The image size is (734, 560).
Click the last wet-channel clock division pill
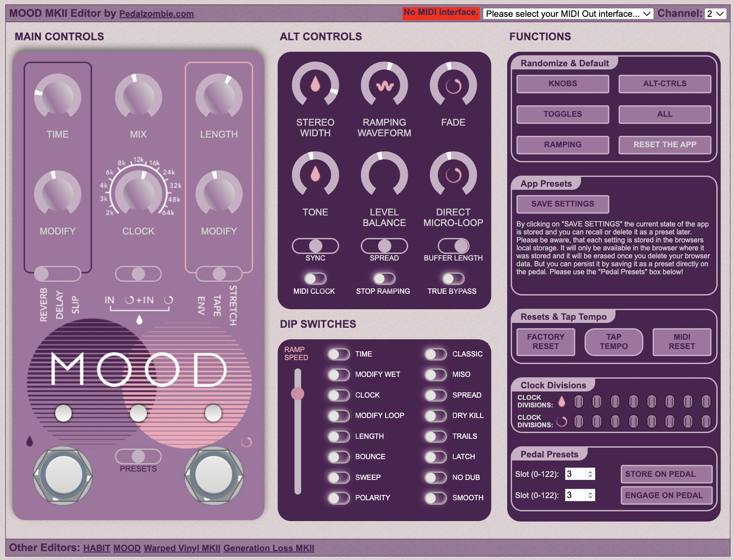pos(706,401)
